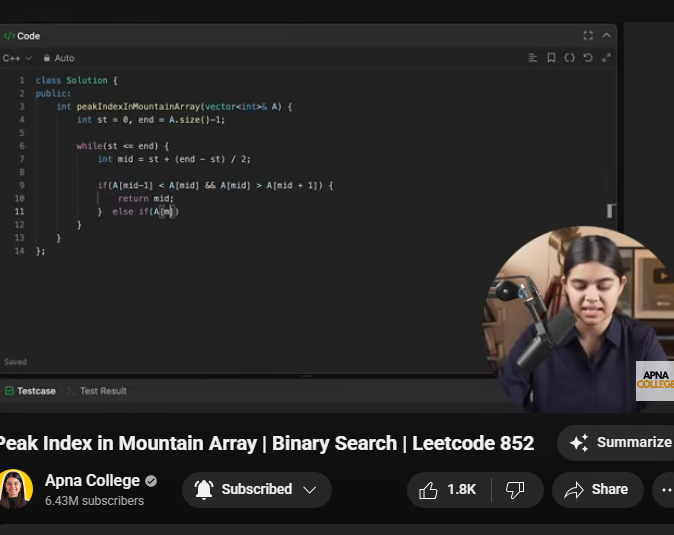Click the 'return mid;' code line
This screenshot has width=674, height=535.
tap(146, 199)
